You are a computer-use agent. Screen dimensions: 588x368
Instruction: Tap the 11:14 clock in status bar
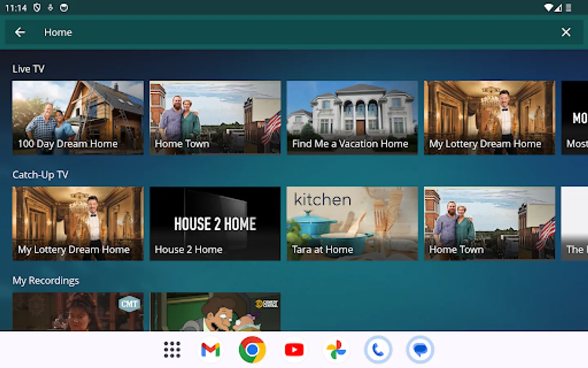[x=16, y=8]
